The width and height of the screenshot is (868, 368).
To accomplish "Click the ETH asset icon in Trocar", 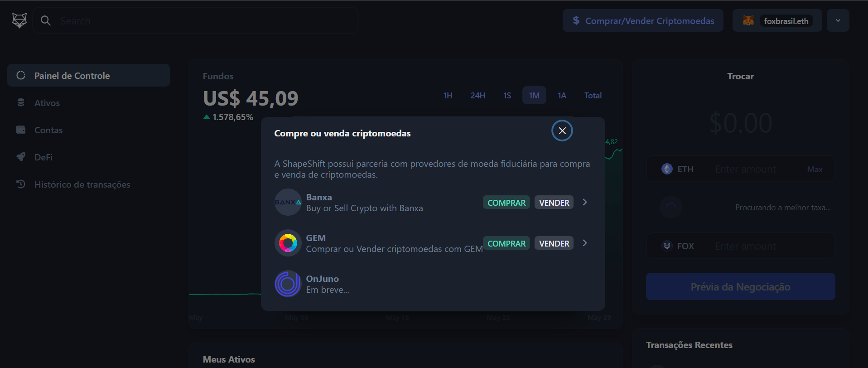I will (x=667, y=169).
